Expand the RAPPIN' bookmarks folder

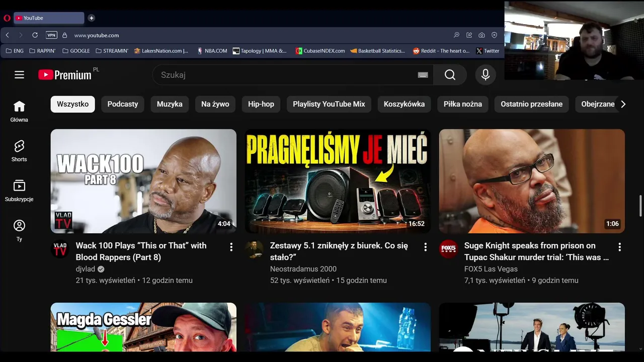[x=42, y=51]
